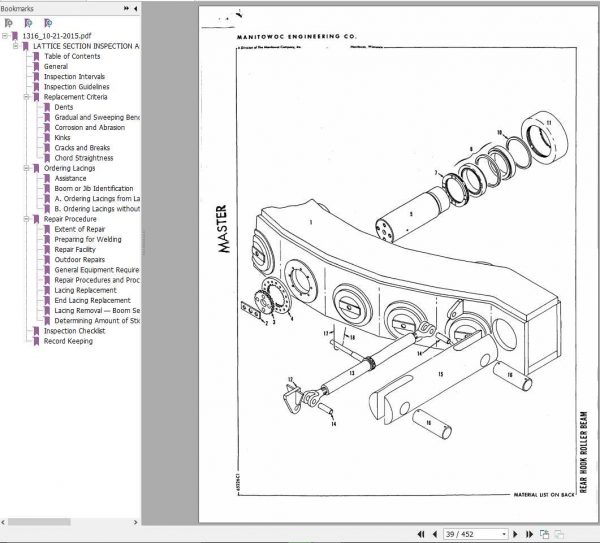Screen dimensions: 600x543
Task: Select LATTICE SECTION INSPECTION bookmark
Action: pos(86,46)
